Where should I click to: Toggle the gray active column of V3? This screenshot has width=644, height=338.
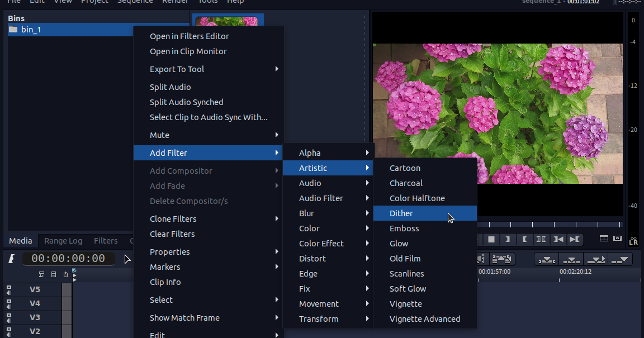point(67,317)
